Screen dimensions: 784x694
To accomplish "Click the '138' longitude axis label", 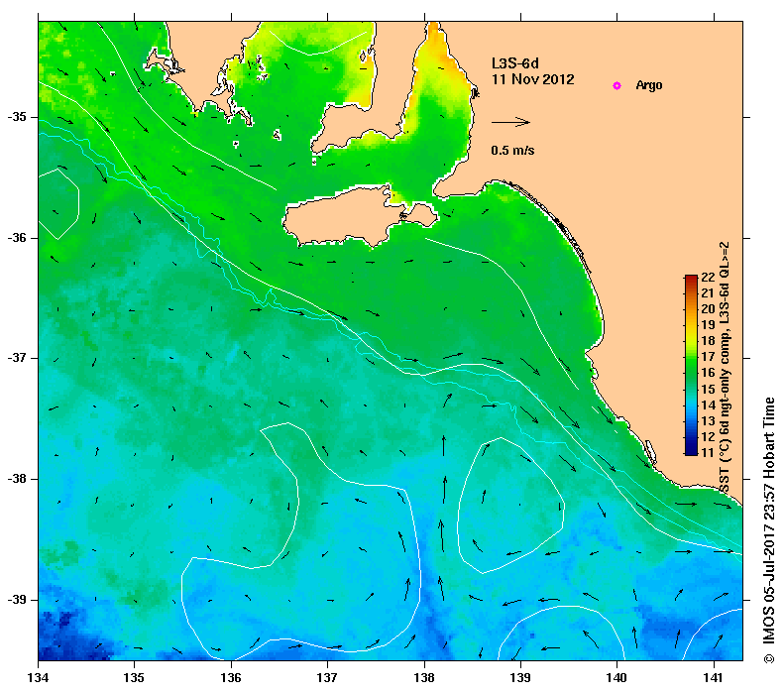I will [424, 678].
